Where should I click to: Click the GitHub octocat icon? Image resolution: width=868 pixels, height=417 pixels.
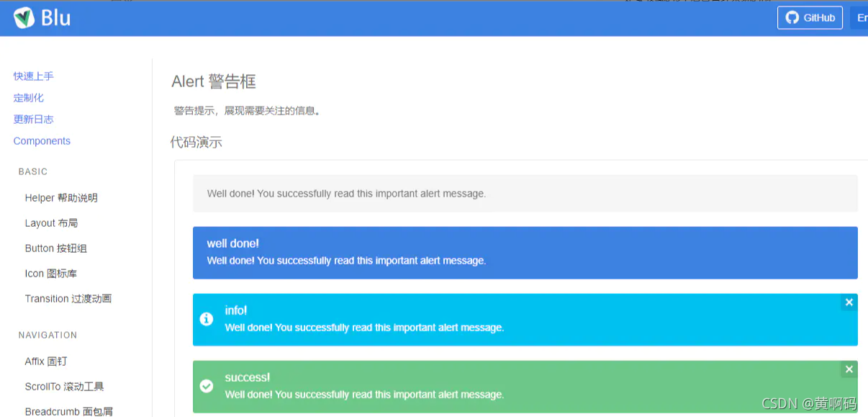pyautogui.click(x=792, y=17)
